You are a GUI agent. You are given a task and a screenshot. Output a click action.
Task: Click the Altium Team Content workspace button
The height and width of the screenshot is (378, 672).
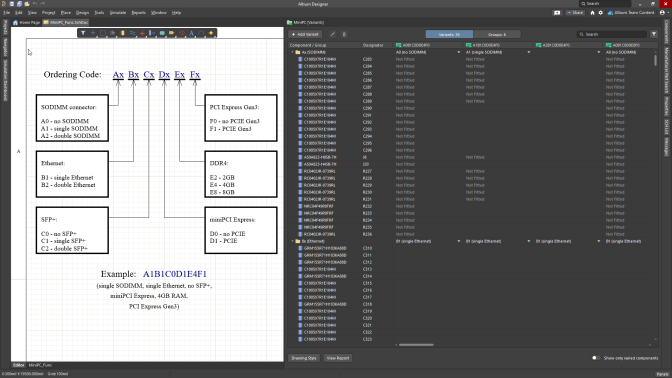[631, 13]
